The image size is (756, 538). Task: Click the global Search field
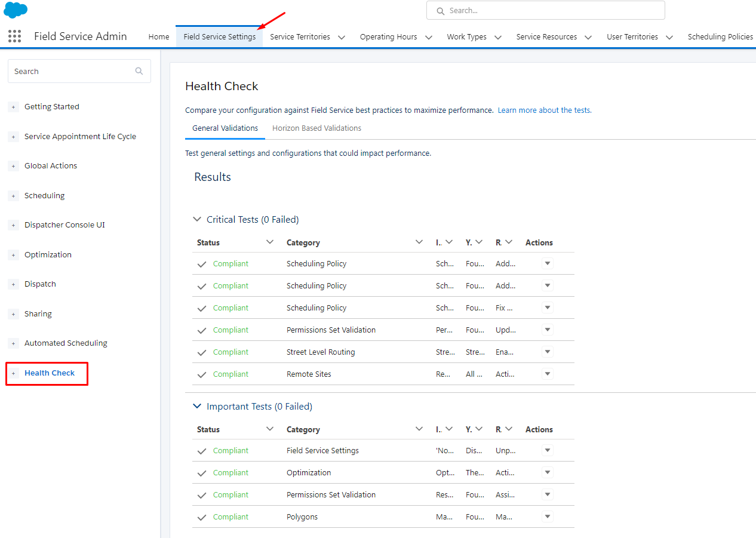[545, 10]
